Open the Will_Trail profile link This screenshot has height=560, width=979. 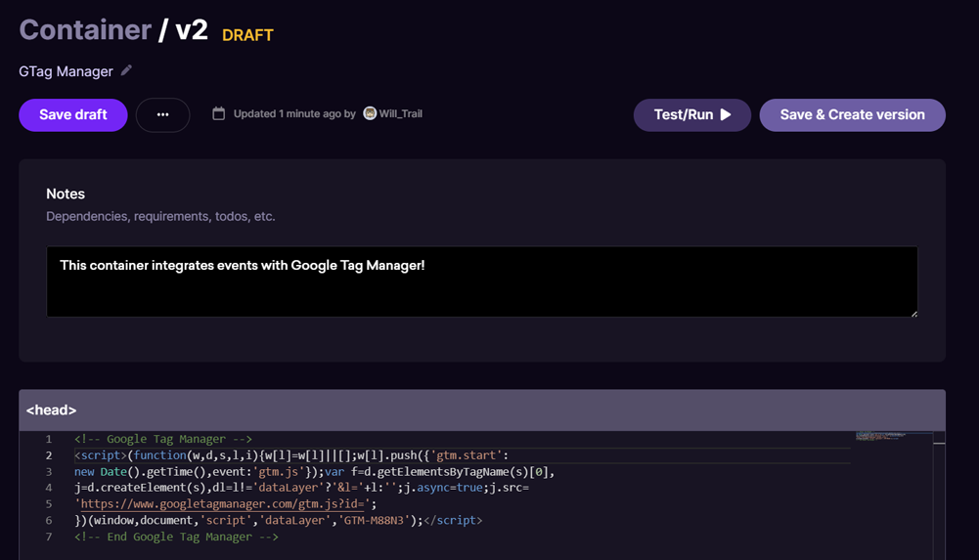click(x=400, y=113)
